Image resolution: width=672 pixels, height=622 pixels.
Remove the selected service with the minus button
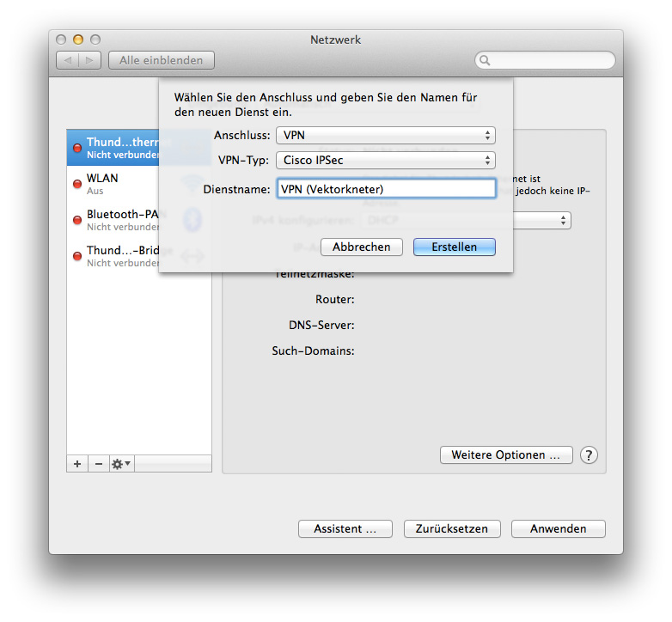tap(99, 464)
